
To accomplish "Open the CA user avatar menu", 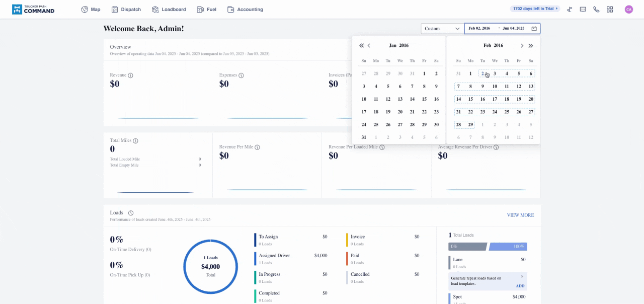I will 628,10.
